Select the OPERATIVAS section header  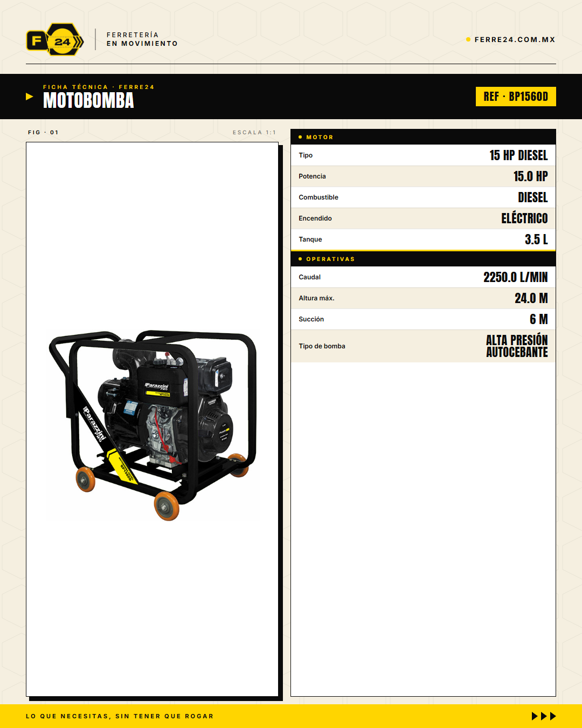423,259
